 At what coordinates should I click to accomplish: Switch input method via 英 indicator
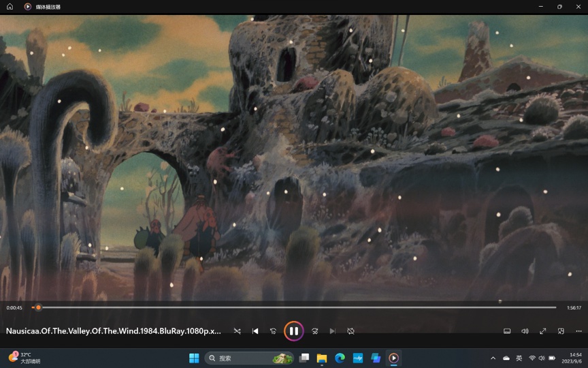(519, 358)
